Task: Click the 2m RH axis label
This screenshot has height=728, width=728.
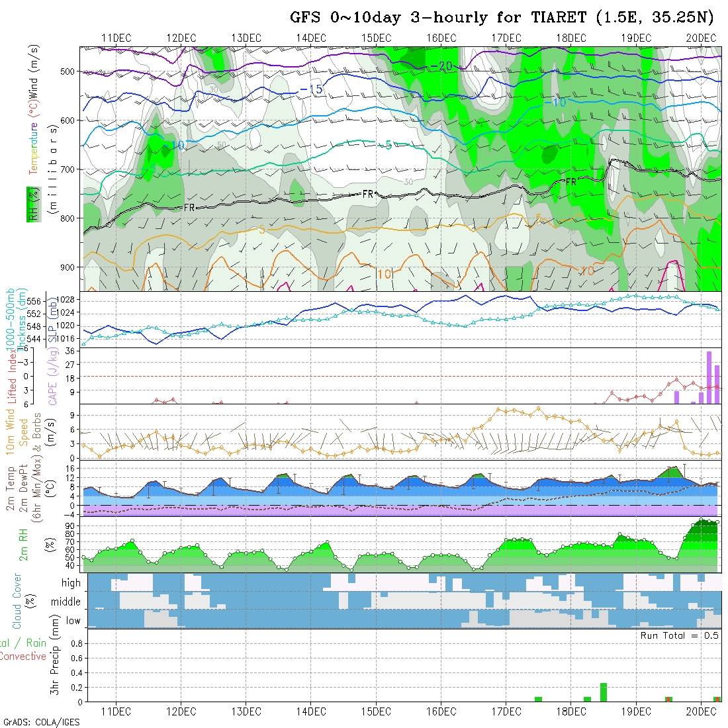Action: coord(23,544)
